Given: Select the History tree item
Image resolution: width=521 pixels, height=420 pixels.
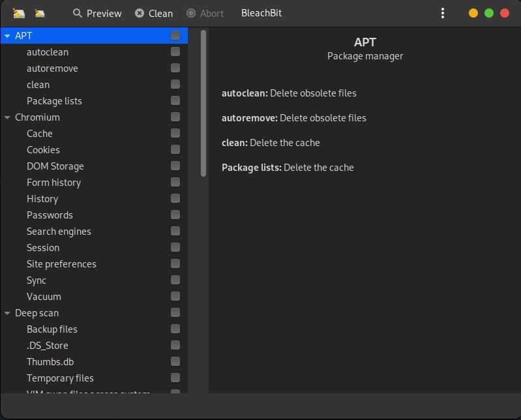Looking at the screenshot, I should (42, 199).
